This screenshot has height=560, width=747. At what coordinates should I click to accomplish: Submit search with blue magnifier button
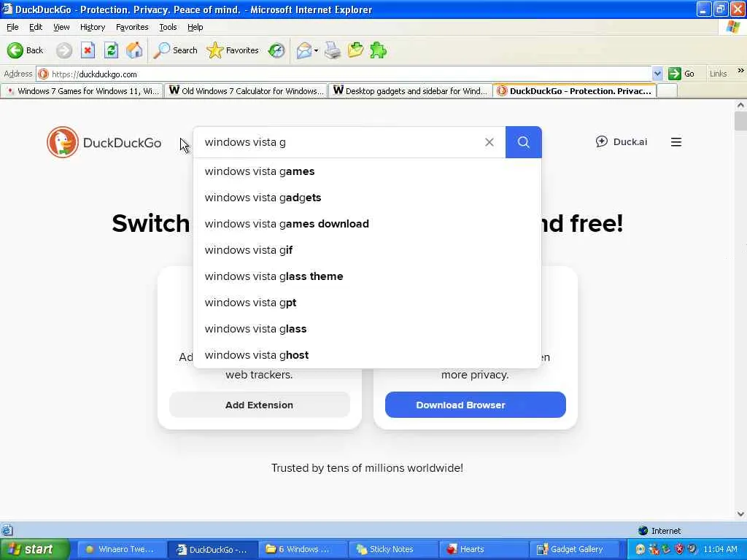pos(524,142)
